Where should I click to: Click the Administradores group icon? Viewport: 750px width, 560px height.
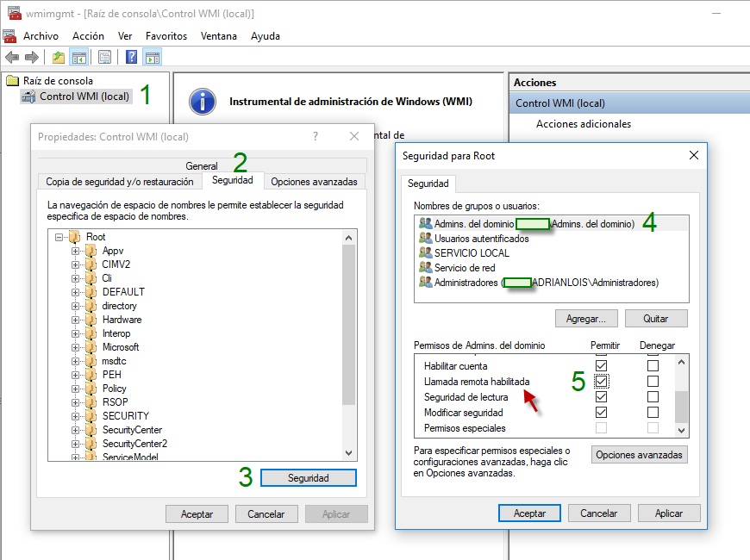click(425, 282)
